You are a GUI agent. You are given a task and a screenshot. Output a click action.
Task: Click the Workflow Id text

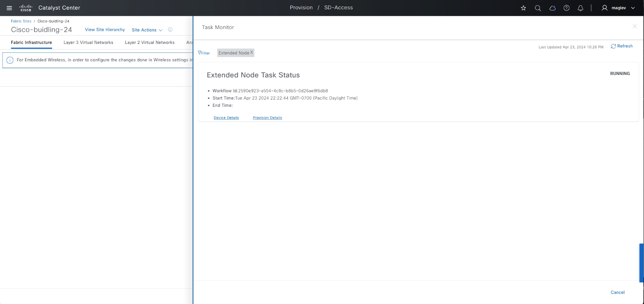coord(270,91)
